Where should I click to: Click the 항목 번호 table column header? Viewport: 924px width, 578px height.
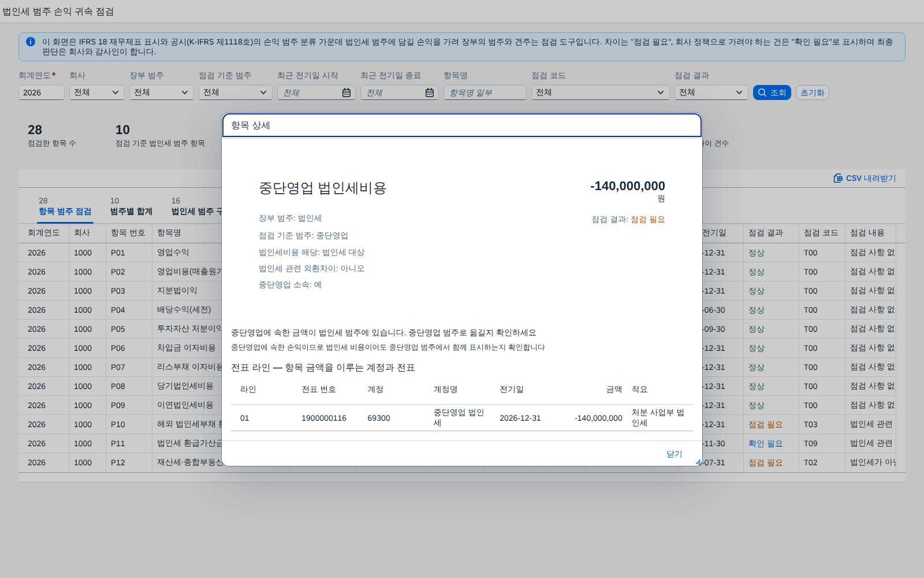click(x=128, y=233)
